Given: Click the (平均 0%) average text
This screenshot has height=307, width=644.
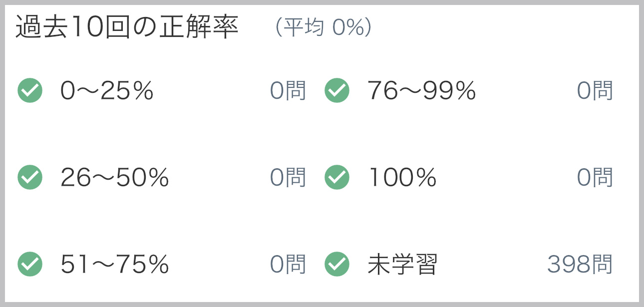Looking at the screenshot, I should pos(323,29).
